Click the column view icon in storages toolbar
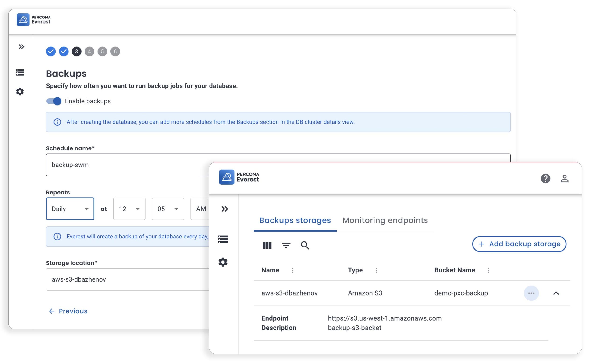 click(267, 245)
